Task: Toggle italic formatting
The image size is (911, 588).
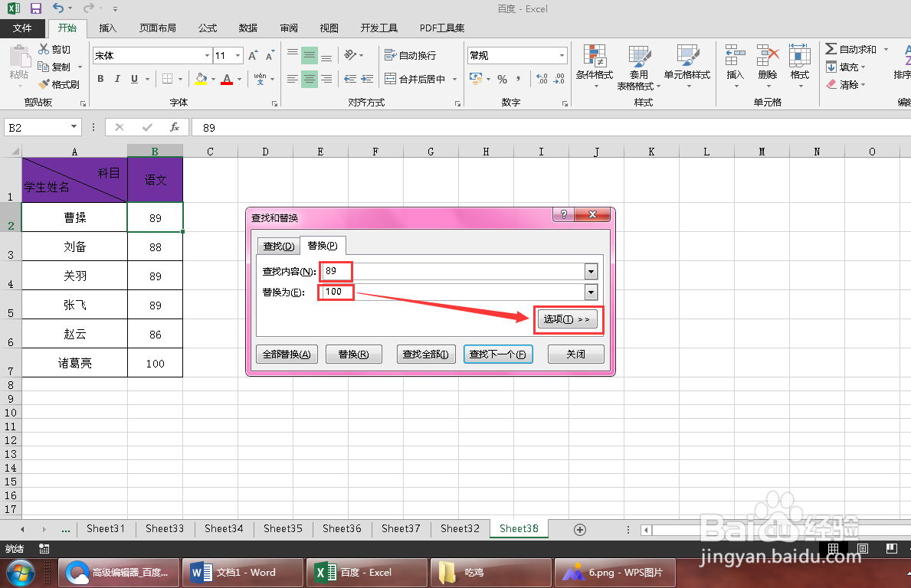Action: click(116, 78)
